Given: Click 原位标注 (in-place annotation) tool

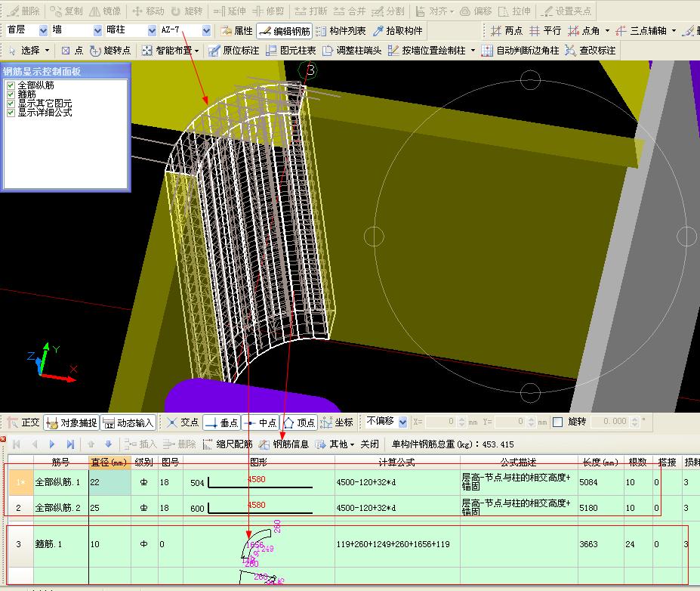Looking at the screenshot, I should click(x=234, y=50).
